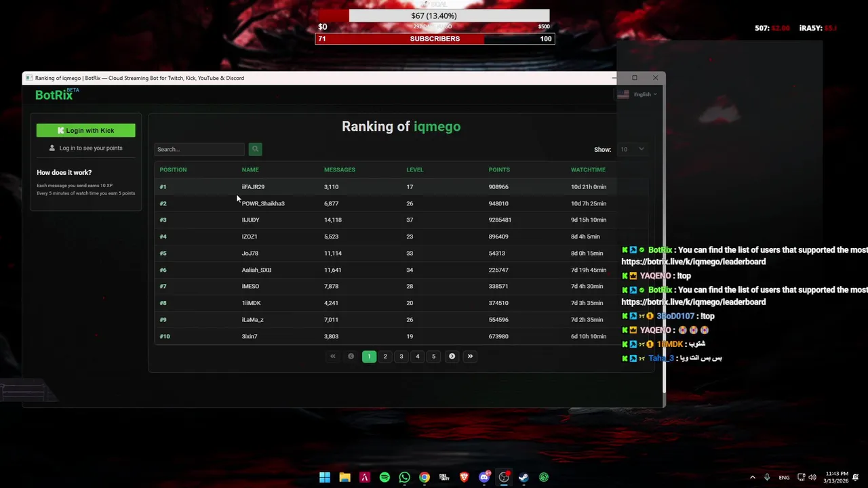Open the Windows Start menu
This screenshot has width=868, height=488.
325,477
